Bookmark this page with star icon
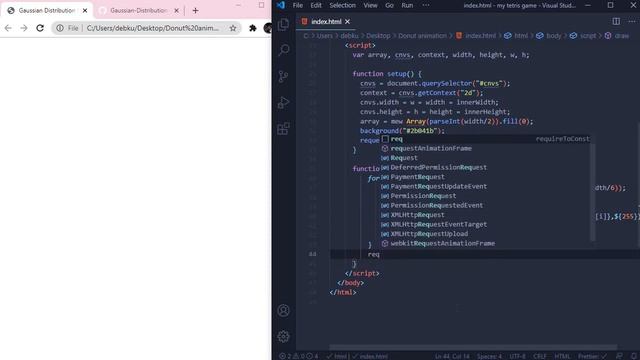The width and height of the screenshot is (640, 360). click(x=233, y=28)
